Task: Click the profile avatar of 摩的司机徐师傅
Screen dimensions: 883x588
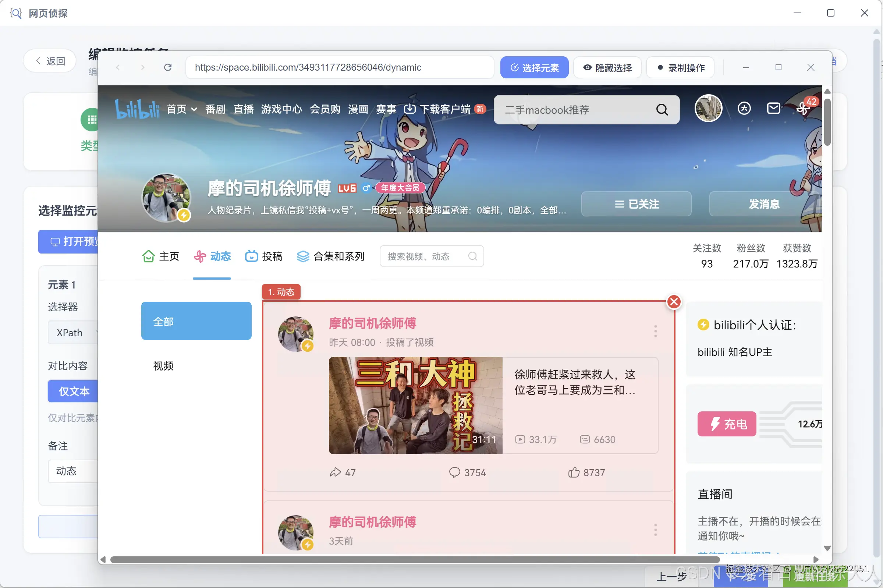Action: click(166, 197)
